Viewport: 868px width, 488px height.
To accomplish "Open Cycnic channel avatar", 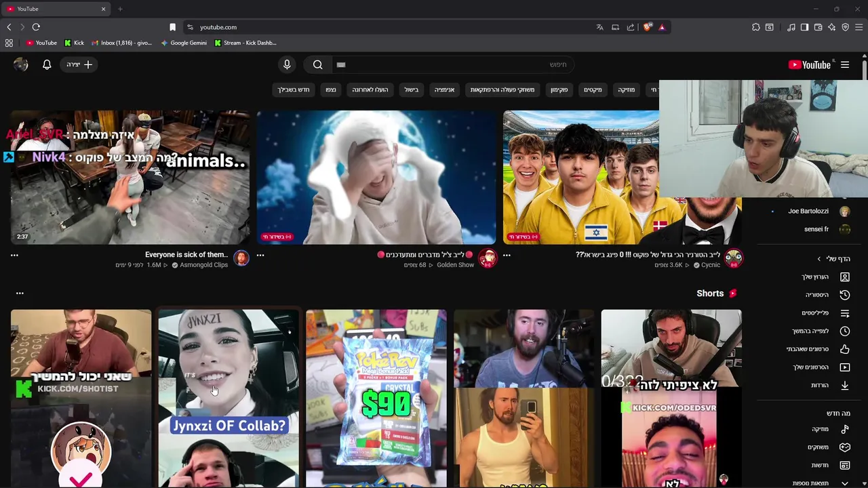I will pyautogui.click(x=734, y=258).
